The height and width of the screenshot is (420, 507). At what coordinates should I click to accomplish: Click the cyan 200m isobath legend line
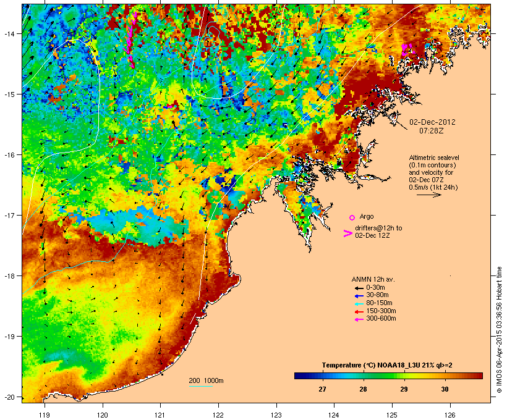click(x=201, y=386)
